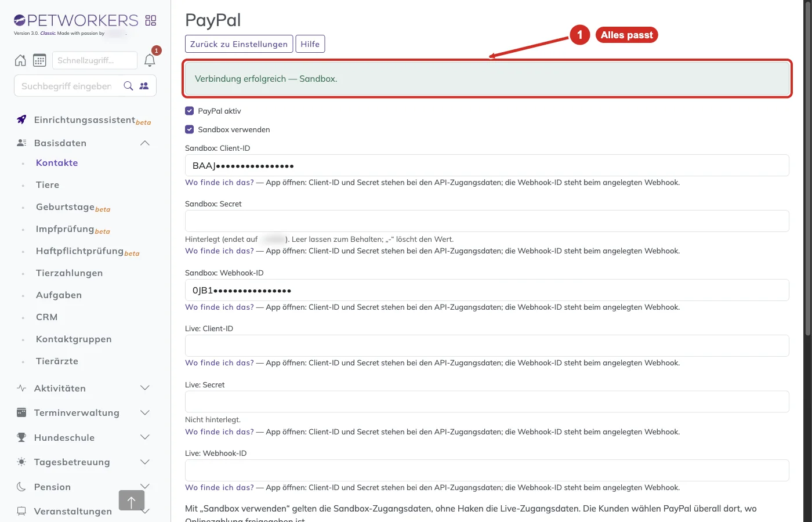Click the rocket icon for Einrichtungsassistent
The width and height of the screenshot is (812, 522).
click(x=21, y=119)
